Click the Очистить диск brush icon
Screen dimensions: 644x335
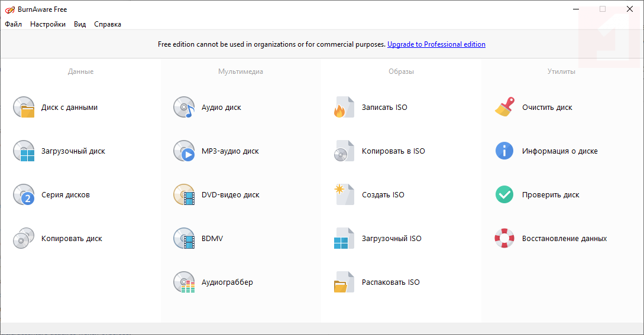coord(505,107)
